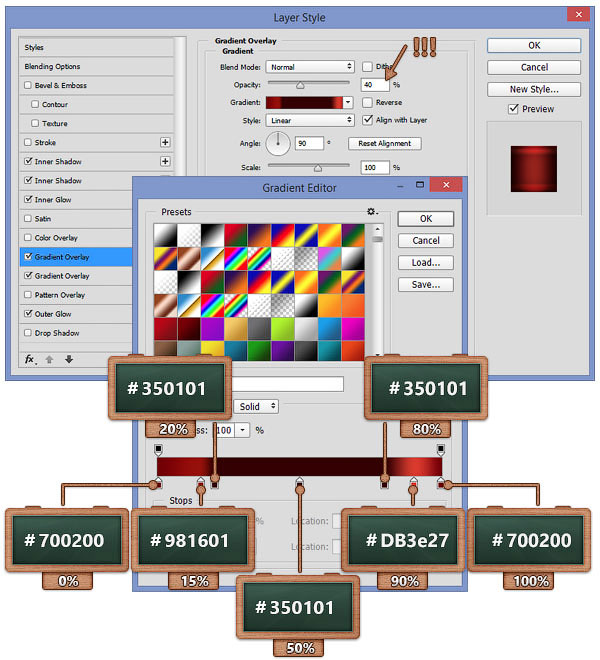Select the middle color stop below the gradient bar
Screen dimensions: 600x660
(299, 484)
